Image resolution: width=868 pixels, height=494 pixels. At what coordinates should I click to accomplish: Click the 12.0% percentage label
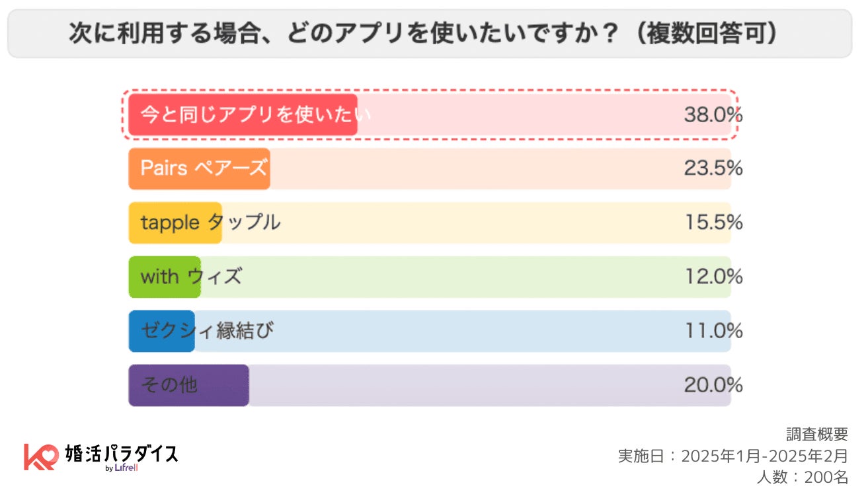click(713, 277)
